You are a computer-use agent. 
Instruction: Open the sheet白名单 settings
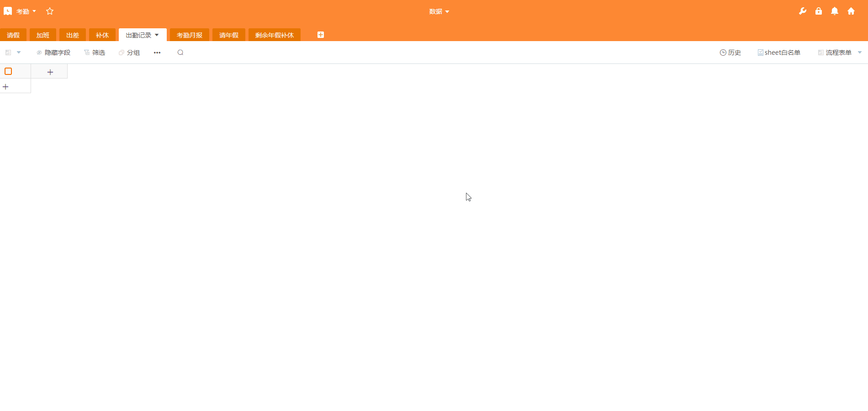click(779, 53)
